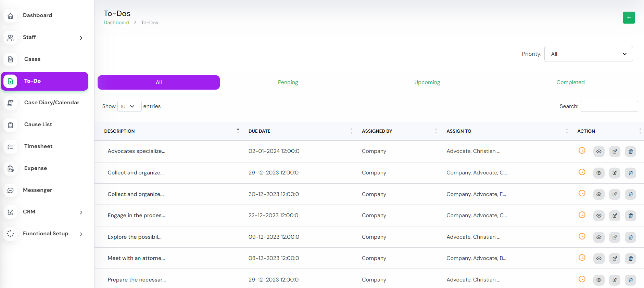Edit the Meet with an attorney to-do
This screenshot has height=288, width=644.
[x=615, y=259]
